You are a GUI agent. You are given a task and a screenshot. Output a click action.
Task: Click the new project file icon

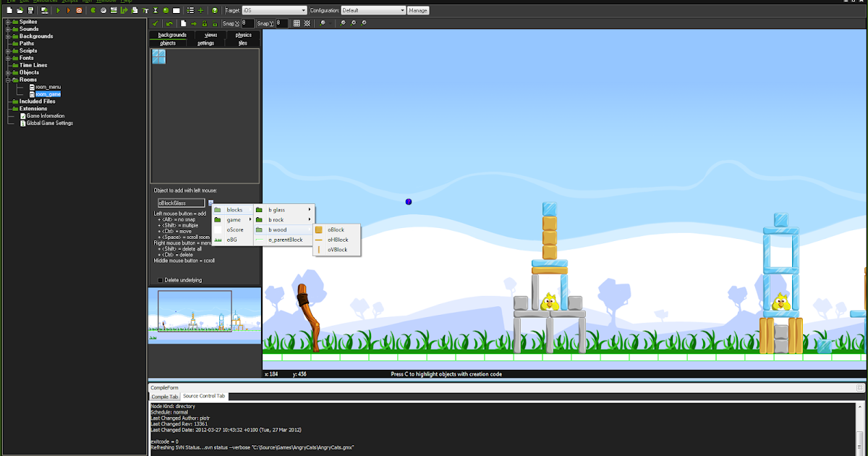(9, 11)
